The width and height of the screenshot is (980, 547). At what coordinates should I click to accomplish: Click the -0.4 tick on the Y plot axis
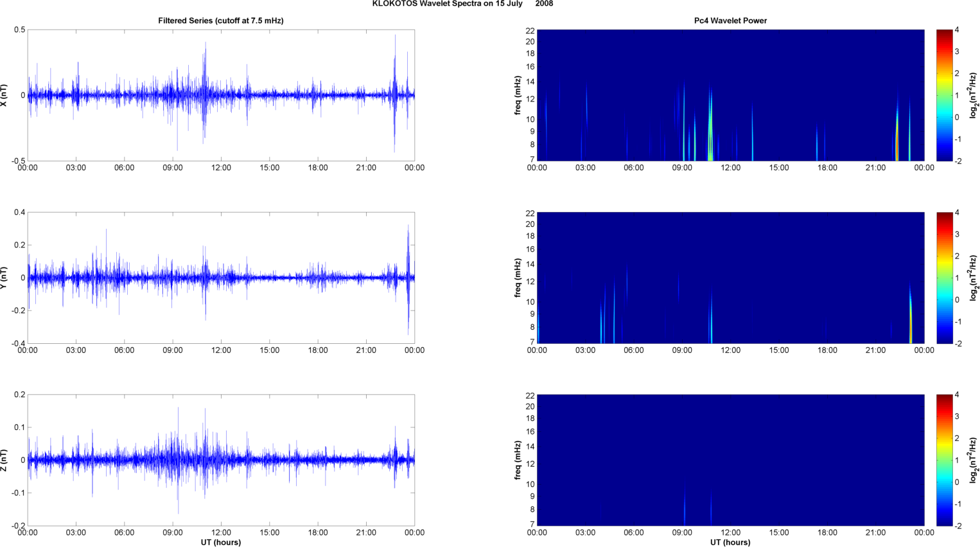tap(18, 343)
